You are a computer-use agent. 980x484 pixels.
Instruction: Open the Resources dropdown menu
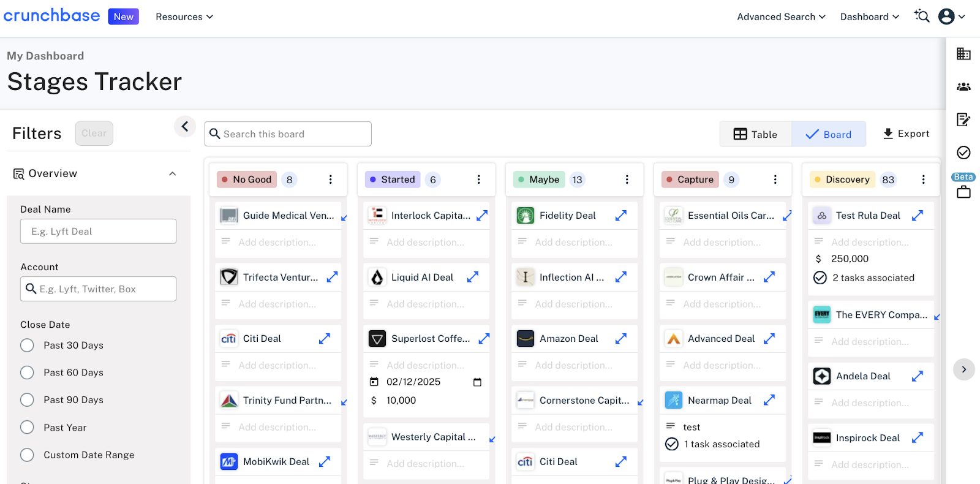click(184, 17)
